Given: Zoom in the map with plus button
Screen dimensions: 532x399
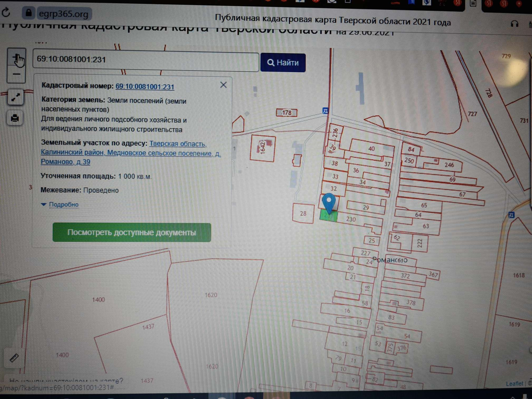Looking at the screenshot, I should point(17,57).
